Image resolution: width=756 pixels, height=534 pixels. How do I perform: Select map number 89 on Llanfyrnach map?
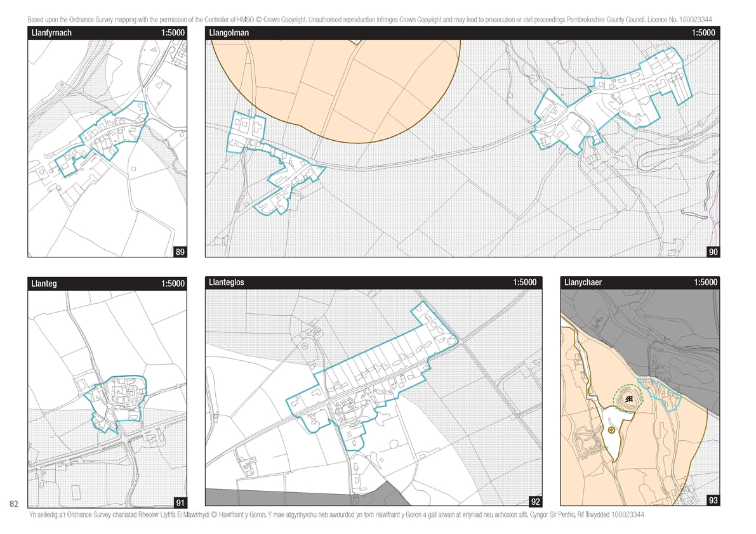click(x=180, y=251)
